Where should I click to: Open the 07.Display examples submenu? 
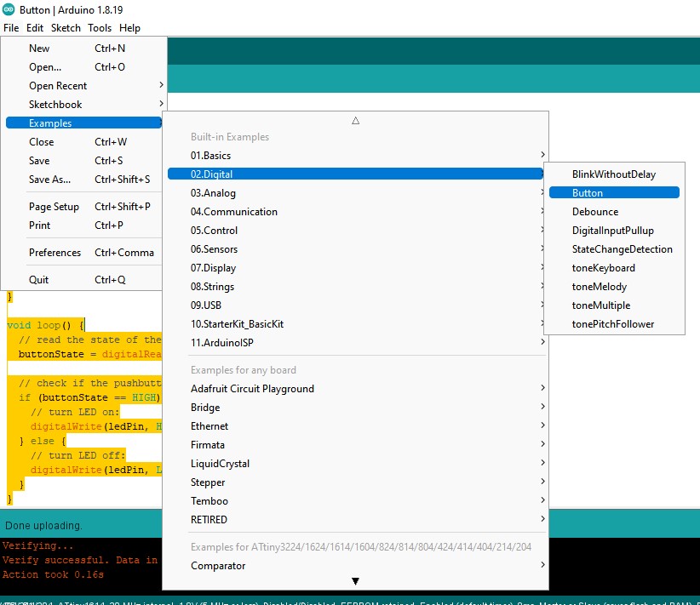click(x=355, y=268)
